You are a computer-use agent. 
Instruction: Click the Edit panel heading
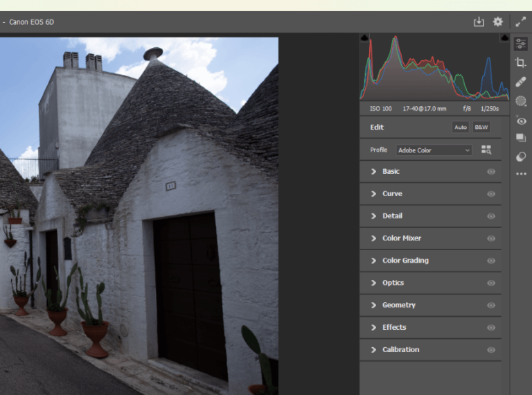(377, 128)
